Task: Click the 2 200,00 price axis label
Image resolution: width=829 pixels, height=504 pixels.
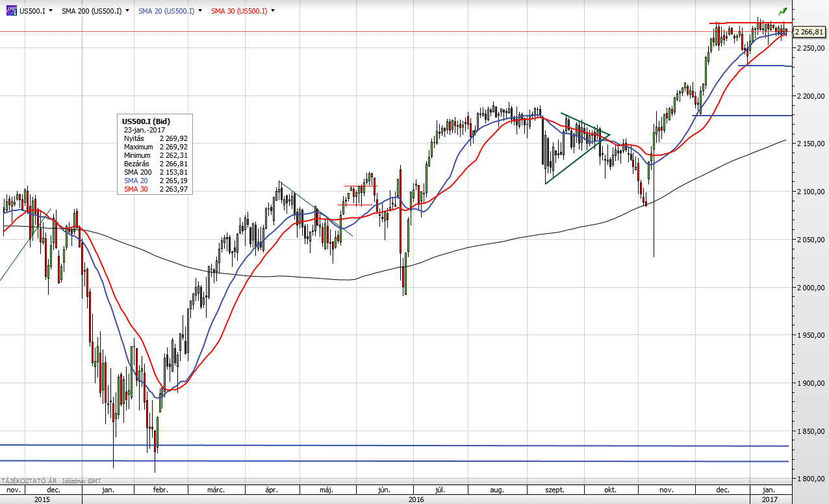Action: tap(810, 96)
